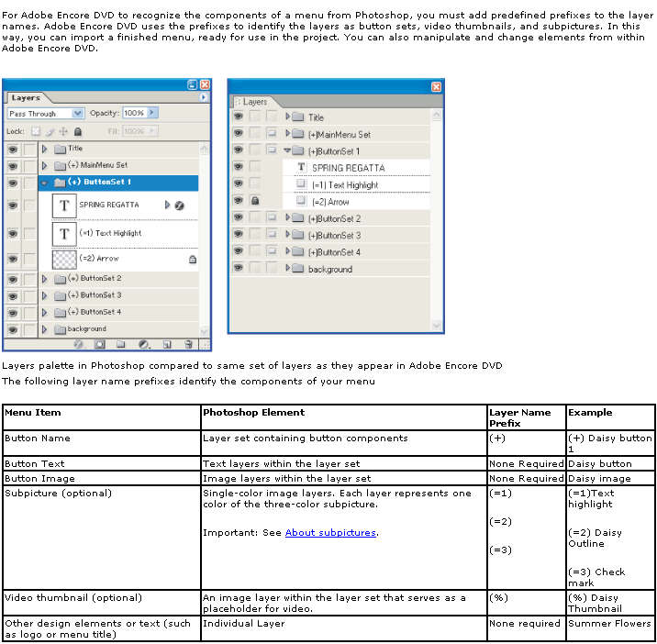Click the T text icon of Encore SPRING REGATTA
Screen dimensions: 657x644
(x=301, y=167)
